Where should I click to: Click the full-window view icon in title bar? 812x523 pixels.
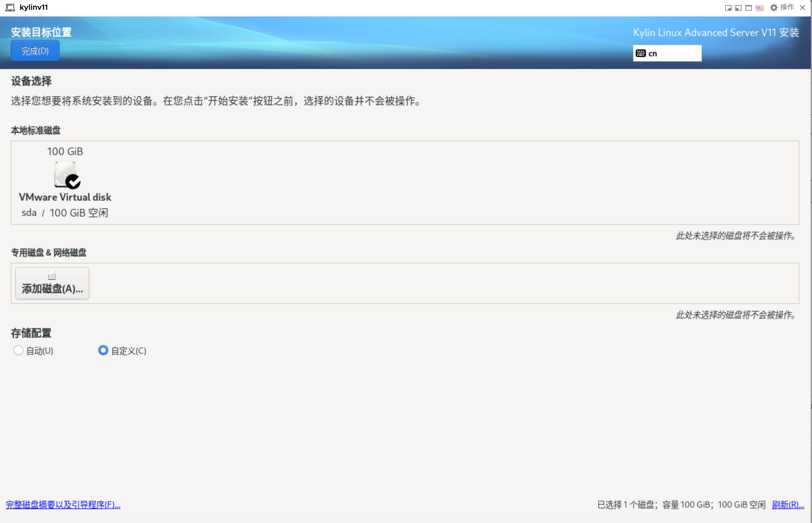748,8
